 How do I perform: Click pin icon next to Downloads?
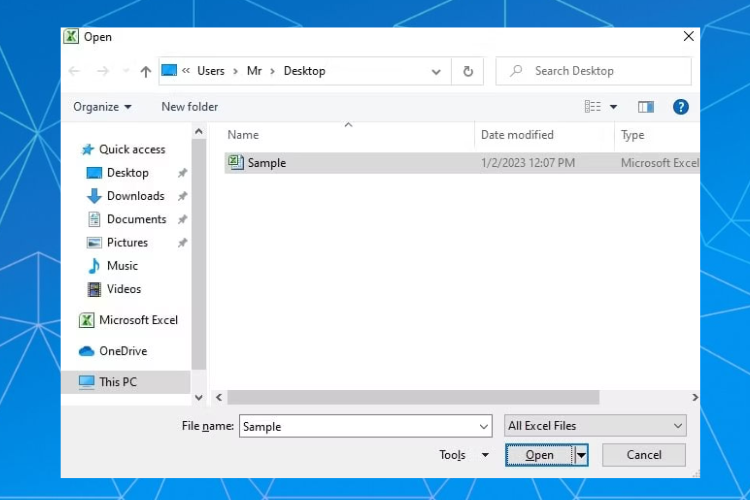coord(182,196)
